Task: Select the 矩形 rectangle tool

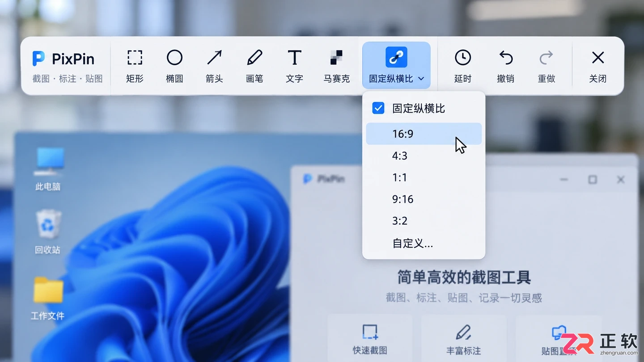Action: coord(135,66)
